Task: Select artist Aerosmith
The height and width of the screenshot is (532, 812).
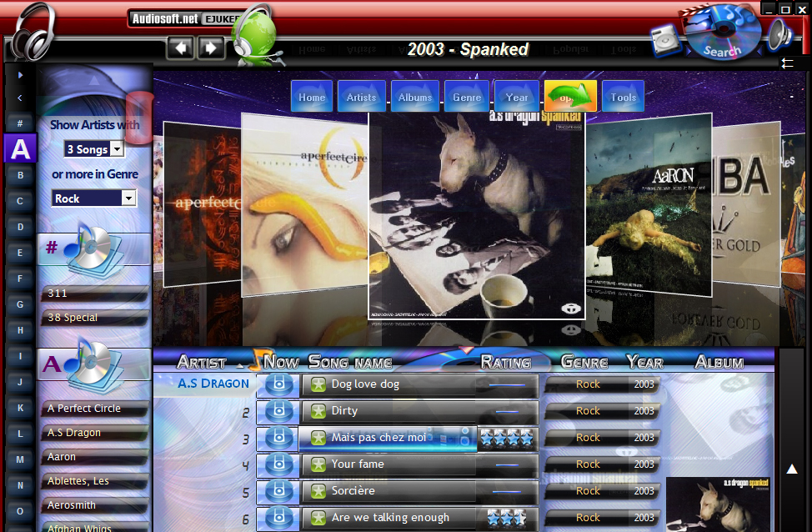Action: (x=95, y=505)
